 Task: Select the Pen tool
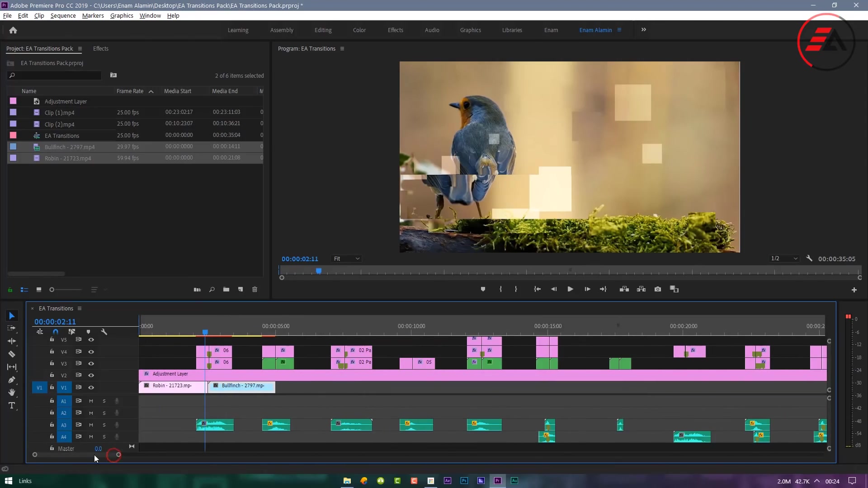[x=12, y=380]
